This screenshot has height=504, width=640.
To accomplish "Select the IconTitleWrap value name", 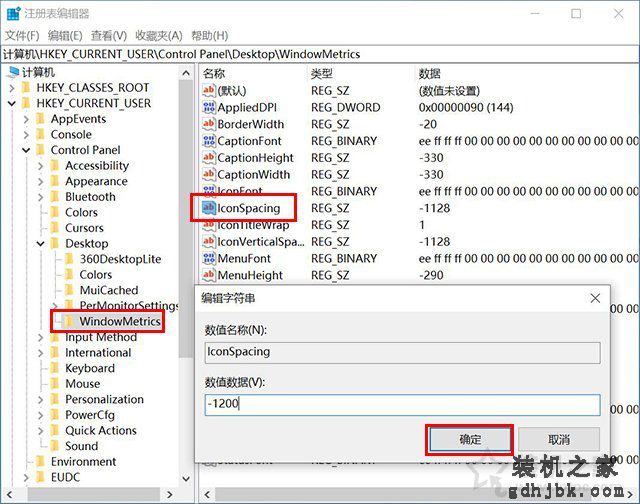I will 253,225.
